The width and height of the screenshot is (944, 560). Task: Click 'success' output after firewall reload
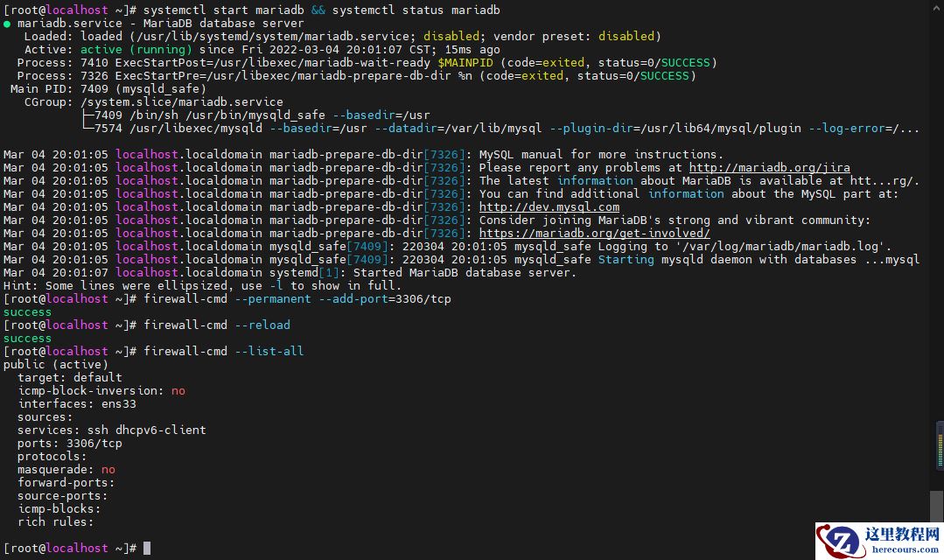click(28, 339)
